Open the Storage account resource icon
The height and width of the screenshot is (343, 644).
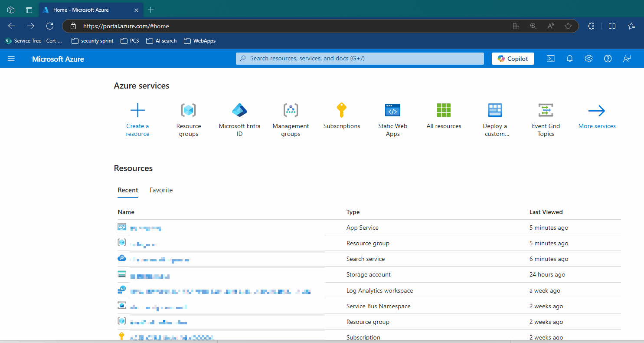pos(121,274)
